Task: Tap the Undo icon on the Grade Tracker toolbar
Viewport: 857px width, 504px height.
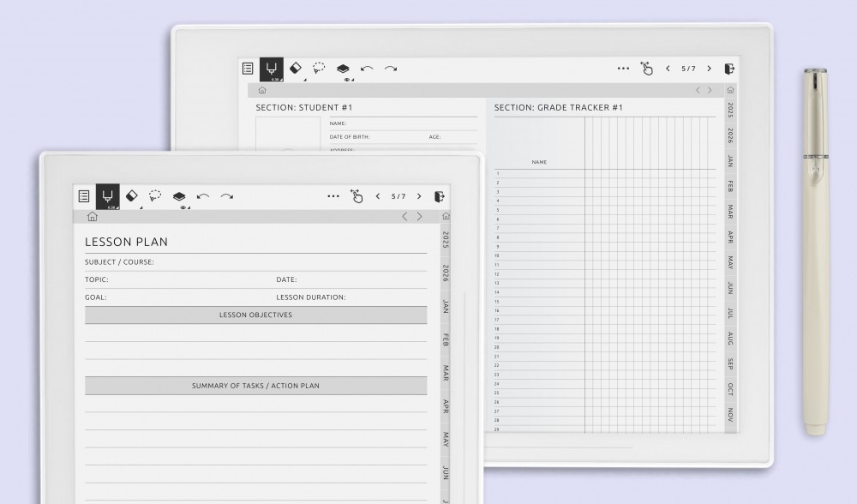Action: click(365, 68)
